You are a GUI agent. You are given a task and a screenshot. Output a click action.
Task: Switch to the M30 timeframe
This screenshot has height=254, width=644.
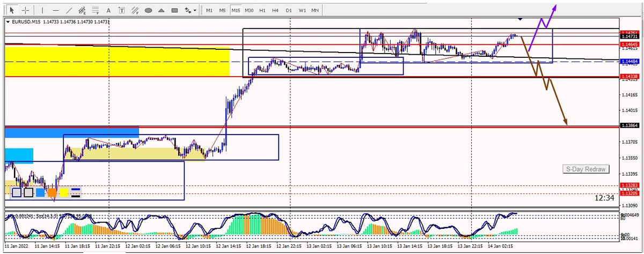click(249, 10)
